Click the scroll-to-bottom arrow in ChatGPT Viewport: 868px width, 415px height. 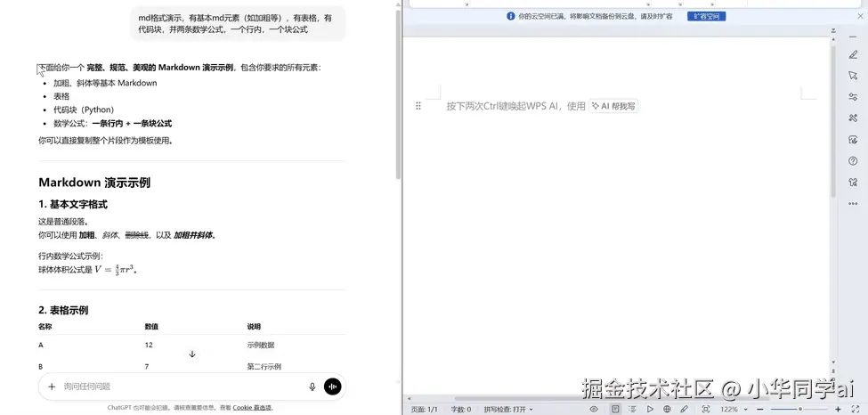pyautogui.click(x=192, y=354)
